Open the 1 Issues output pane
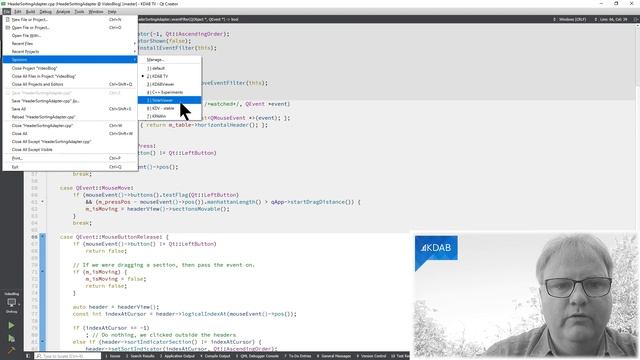Screen dimensions: 640x360 tap(113, 356)
